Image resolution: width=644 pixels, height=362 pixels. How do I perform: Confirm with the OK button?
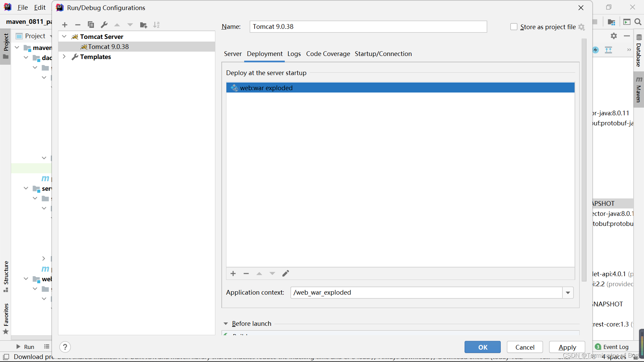pyautogui.click(x=483, y=347)
